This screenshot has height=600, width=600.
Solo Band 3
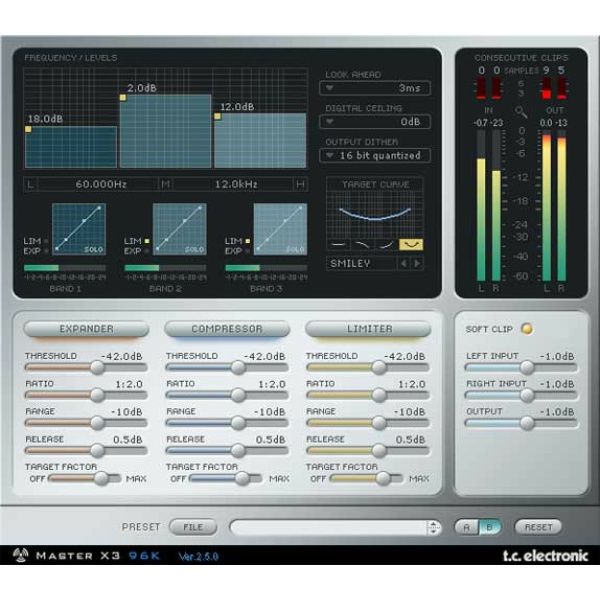295,249
